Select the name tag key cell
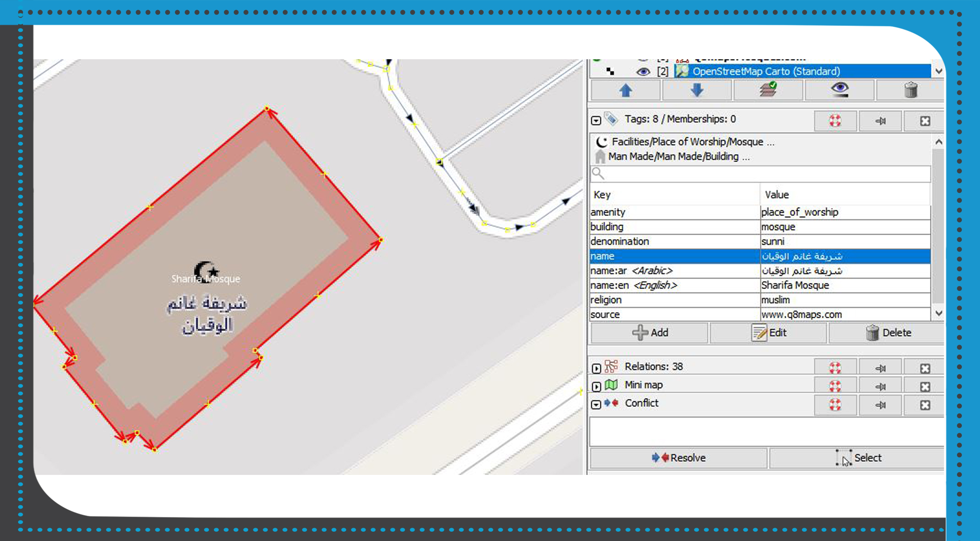The height and width of the screenshot is (541, 980). tap(675, 256)
